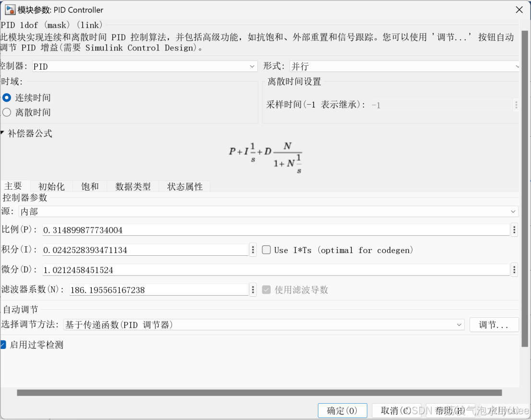Select the 连续时间 radio button
The width and height of the screenshot is (531, 420).
tap(7, 98)
